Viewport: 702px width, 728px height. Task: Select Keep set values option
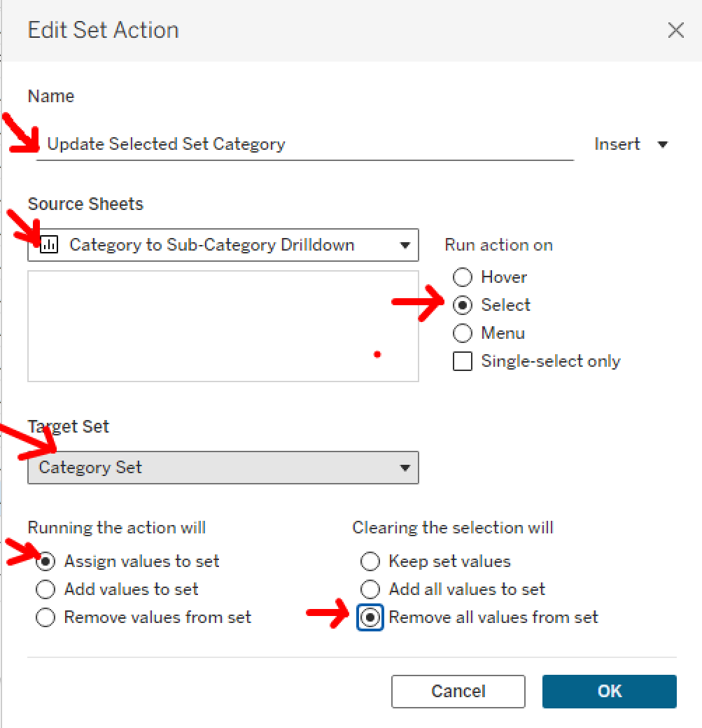370,561
